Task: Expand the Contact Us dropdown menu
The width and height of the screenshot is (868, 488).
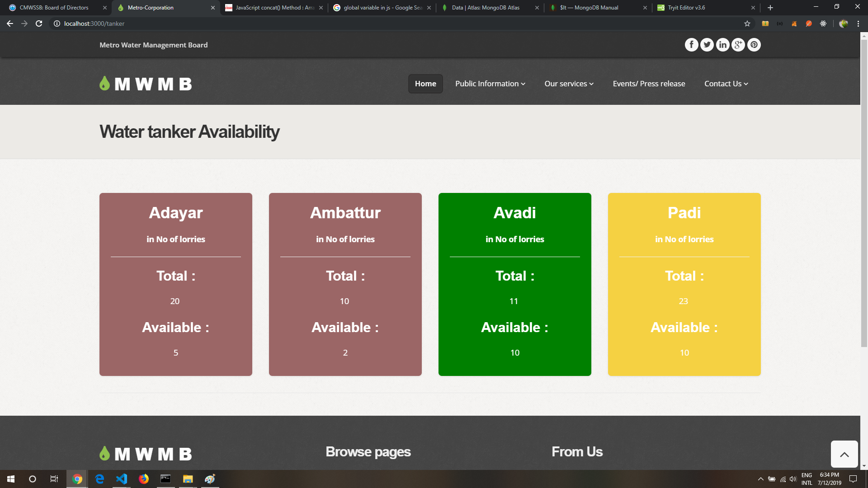Action: 726,84
